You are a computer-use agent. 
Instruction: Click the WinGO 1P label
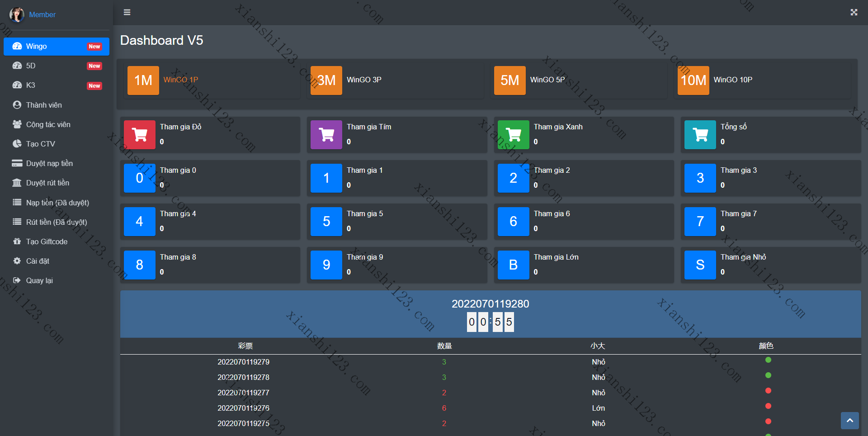click(181, 80)
